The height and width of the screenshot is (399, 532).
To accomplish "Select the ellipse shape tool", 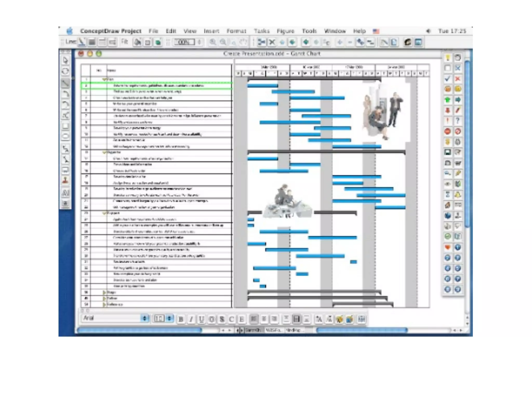I will (x=65, y=136).
